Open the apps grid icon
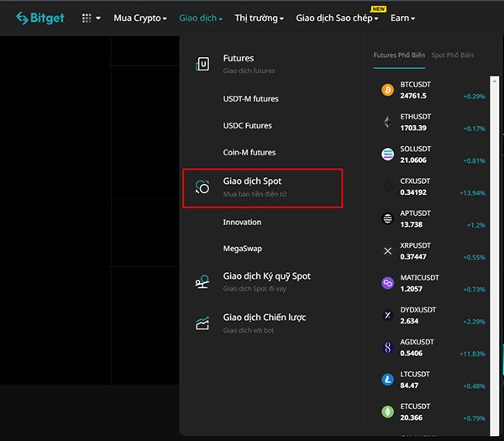The width and height of the screenshot is (504, 441). (87, 18)
